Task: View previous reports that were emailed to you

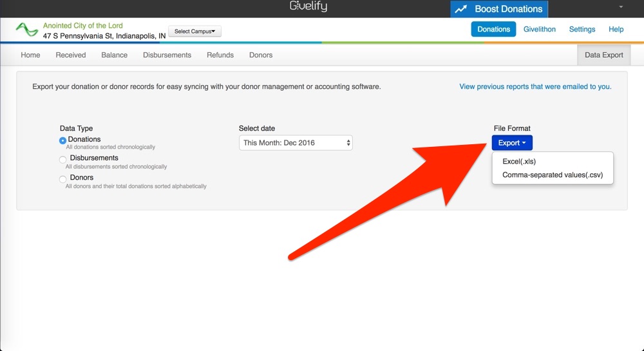Action: (535, 86)
